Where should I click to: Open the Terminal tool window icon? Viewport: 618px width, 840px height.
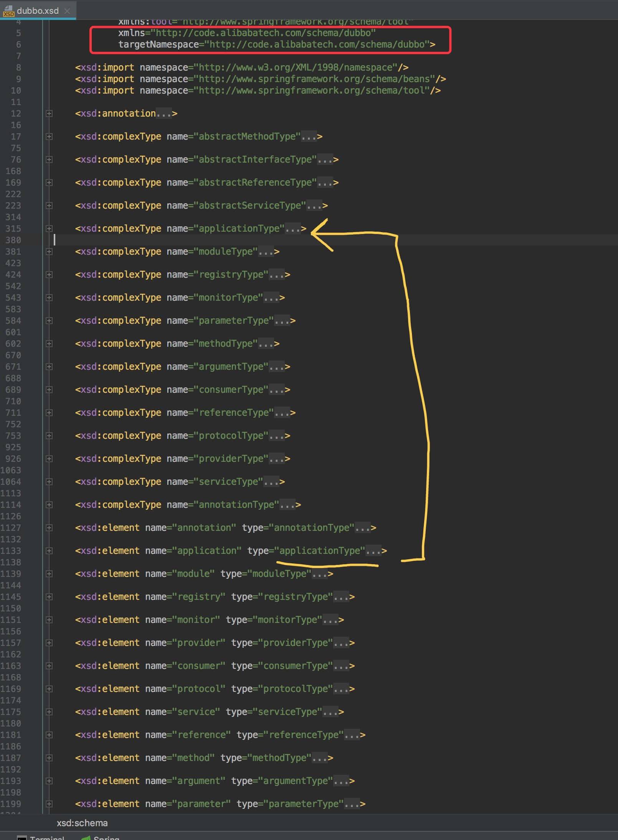click(22, 838)
